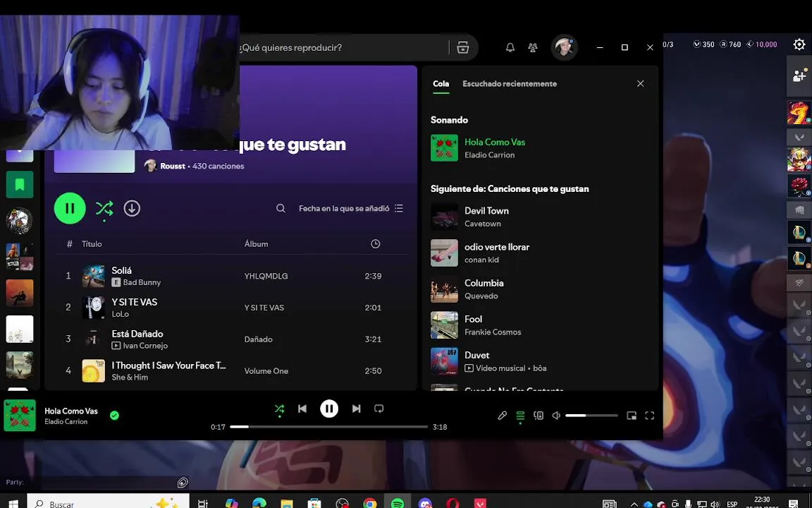Select odio verte llorar in the queue
812x508 pixels.
point(539,253)
